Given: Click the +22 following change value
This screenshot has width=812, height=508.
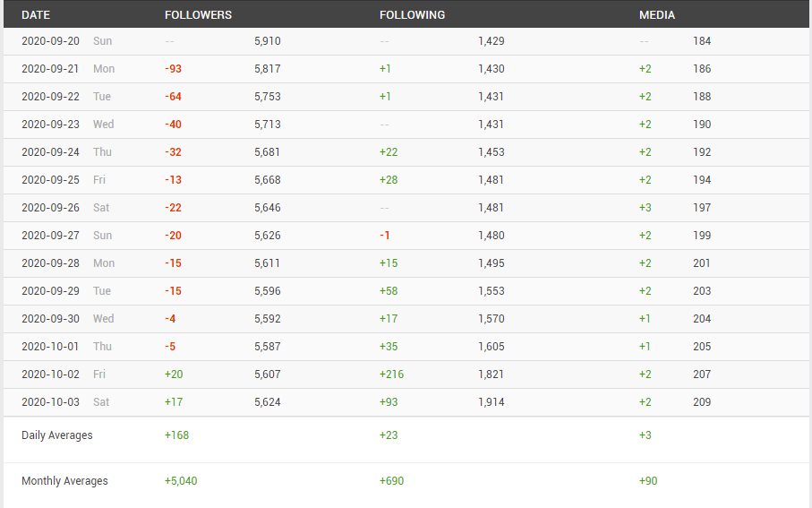Looking at the screenshot, I should click(x=389, y=152).
